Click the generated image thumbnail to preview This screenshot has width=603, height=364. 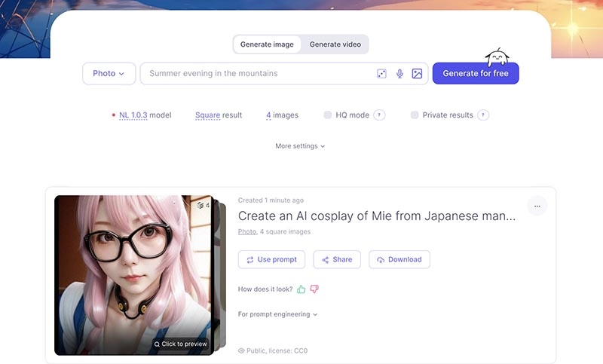tap(132, 275)
